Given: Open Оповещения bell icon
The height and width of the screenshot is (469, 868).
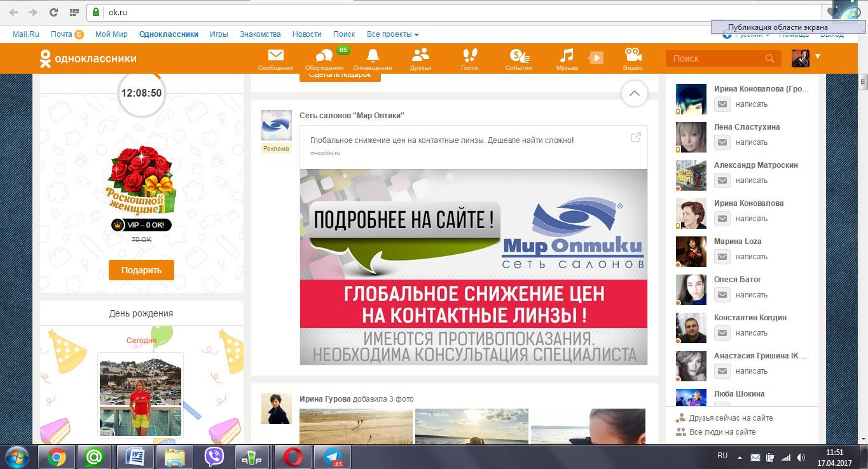Looking at the screenshot, I should (373, 55).
